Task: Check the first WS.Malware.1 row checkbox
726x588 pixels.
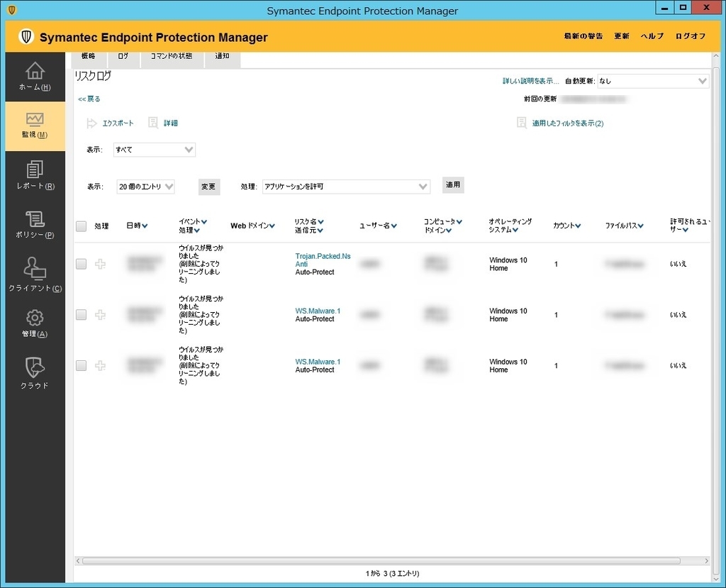Action: pos(81,315)
